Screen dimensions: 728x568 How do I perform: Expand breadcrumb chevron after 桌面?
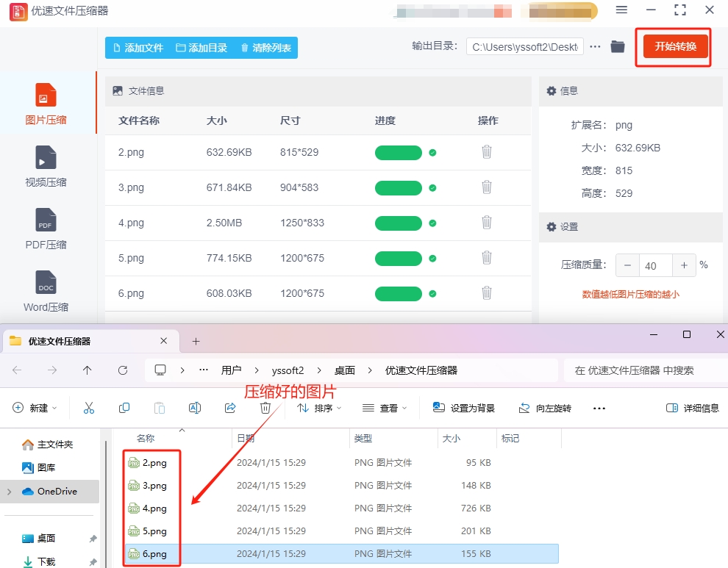(370, 370)
